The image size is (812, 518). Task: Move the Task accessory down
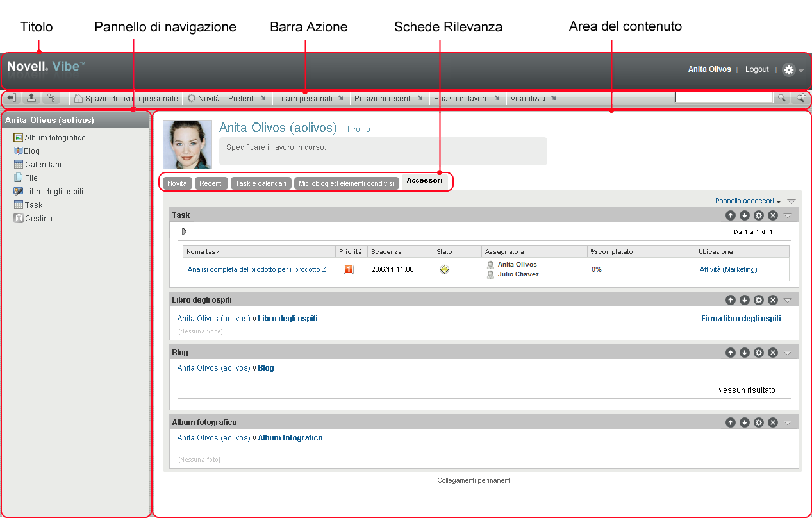click(x=745, y=215)
